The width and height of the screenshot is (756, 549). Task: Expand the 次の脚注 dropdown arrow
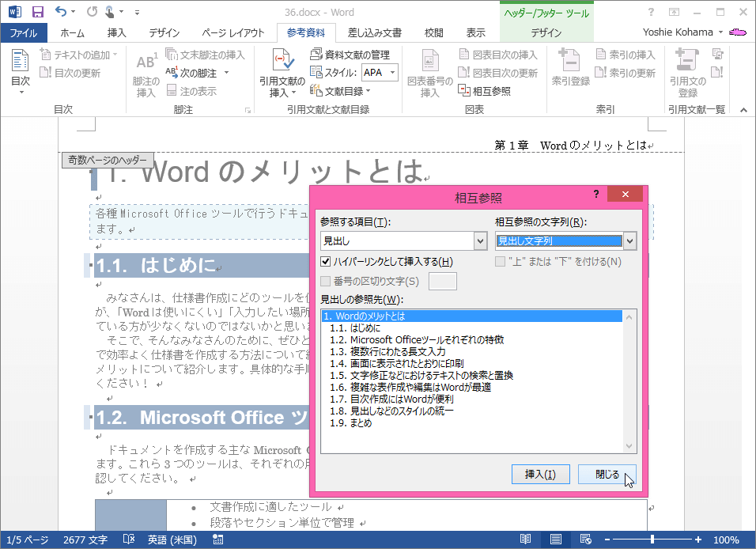pos(226,73)
